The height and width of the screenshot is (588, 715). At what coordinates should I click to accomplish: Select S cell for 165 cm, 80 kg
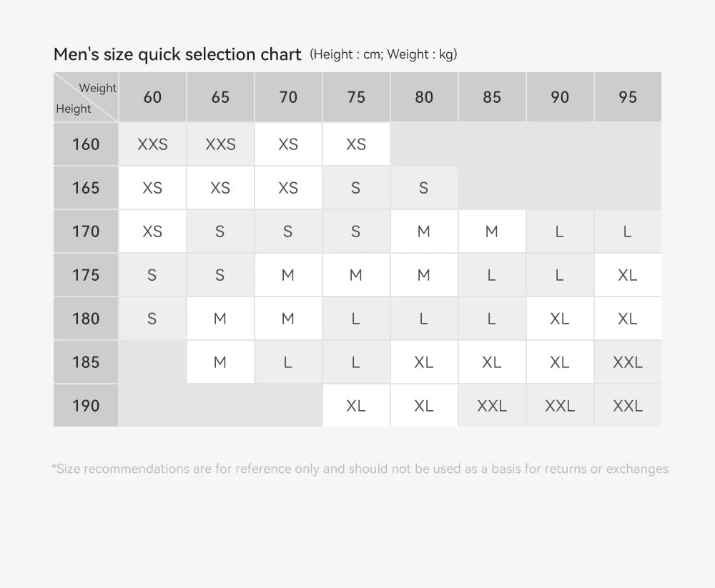(424, 188)
